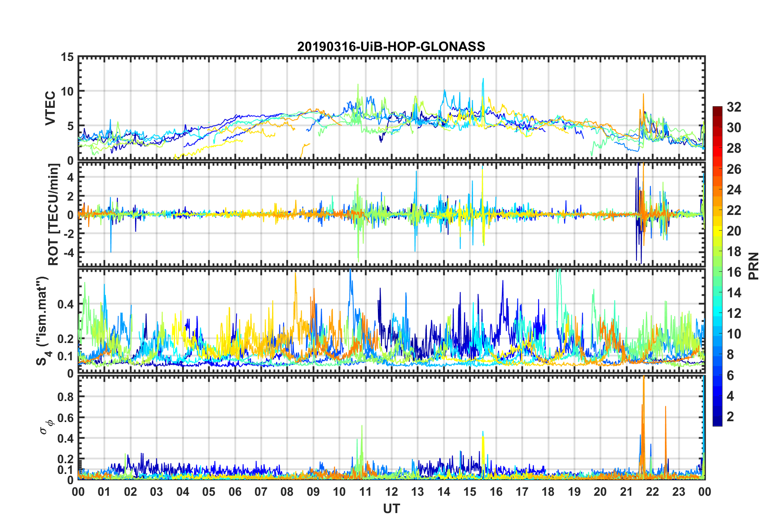Click the S4 ("ism.mat") axis label
Image resolution: width=783 pixels, height=532 pixels.
[43, 321]
